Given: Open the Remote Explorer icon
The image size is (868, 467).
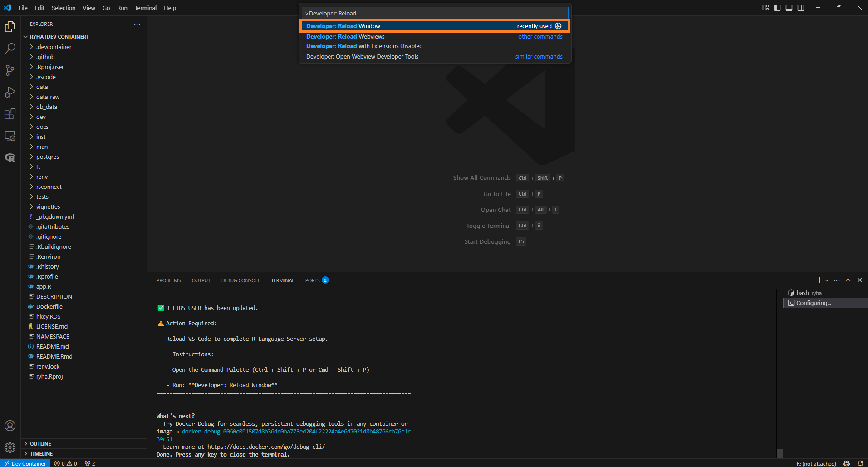Looking at the screenshot, I should coord(10,136).
